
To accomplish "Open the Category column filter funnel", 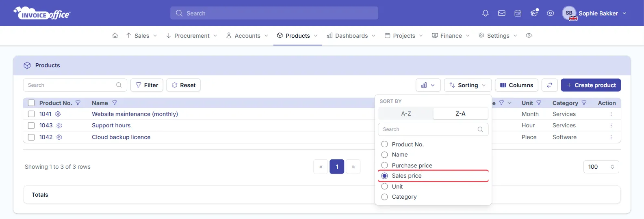I will (x=584, y=103).
